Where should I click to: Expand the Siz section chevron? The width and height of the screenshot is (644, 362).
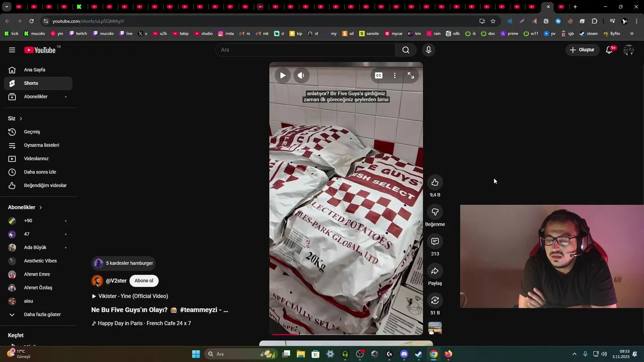tap(21, 119)
